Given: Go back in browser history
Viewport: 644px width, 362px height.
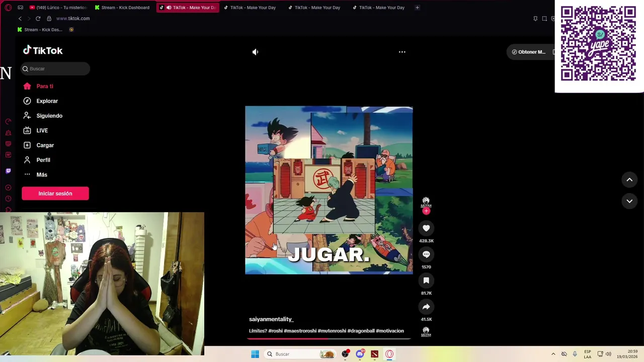Looking at the screenshot, I should coord(20,19).
